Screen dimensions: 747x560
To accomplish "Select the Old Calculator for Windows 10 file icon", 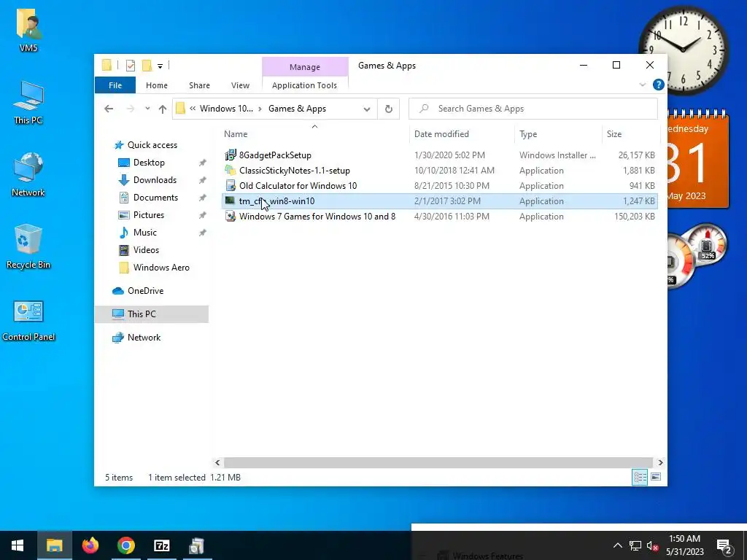I will click(x=230, y=185).
